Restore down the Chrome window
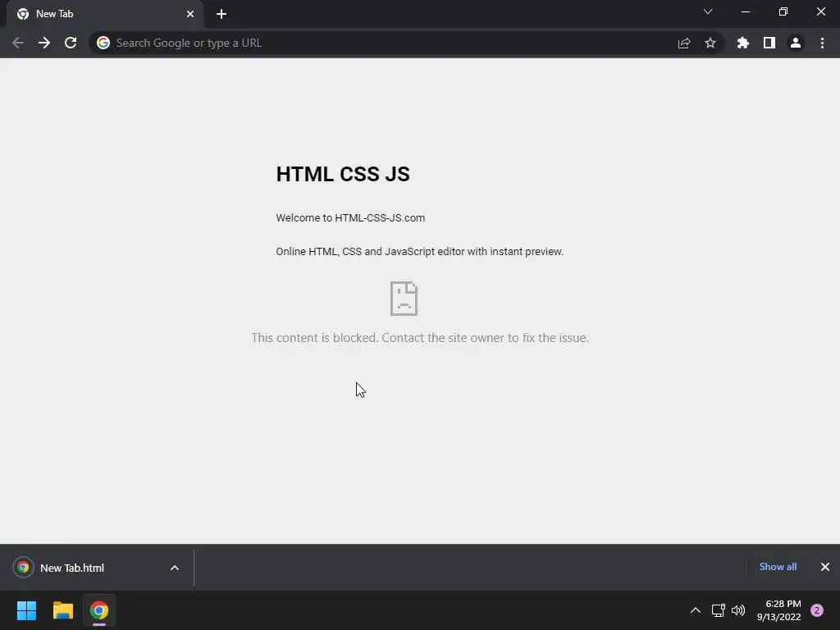840x630 pixels. (x=783, y=11)
